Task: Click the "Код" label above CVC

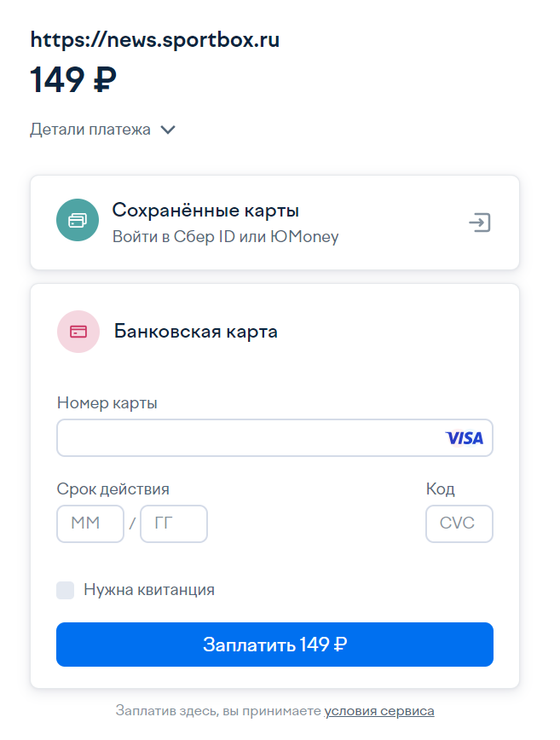Action: coord(440,489)
